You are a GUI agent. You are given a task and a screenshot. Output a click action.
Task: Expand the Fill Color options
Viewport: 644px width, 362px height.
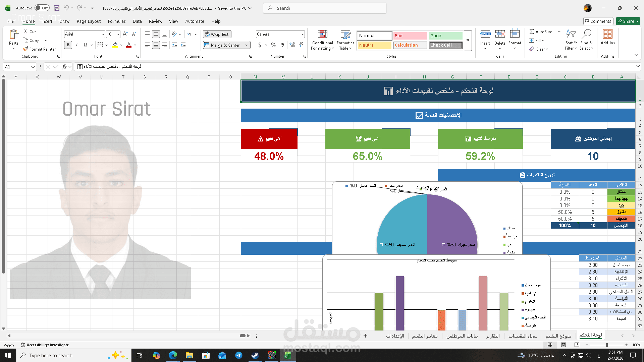[x=121, y=45]
